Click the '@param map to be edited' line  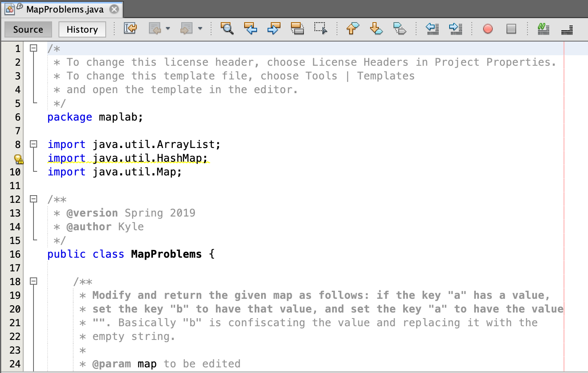pyautogui.click(x=160, y=364)
